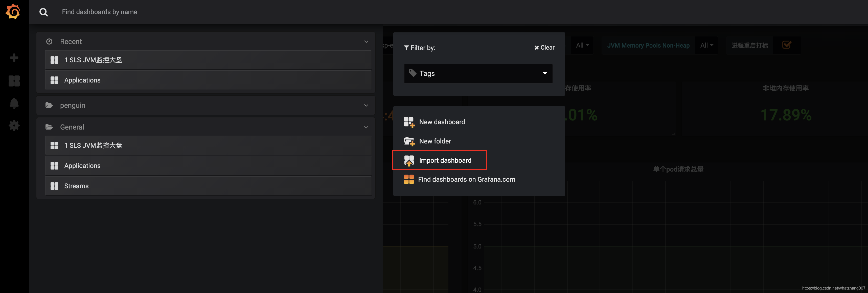Collapse the penguin folder chevron
This screenshot has width=868, height=293.
click(x=366, y=106)
